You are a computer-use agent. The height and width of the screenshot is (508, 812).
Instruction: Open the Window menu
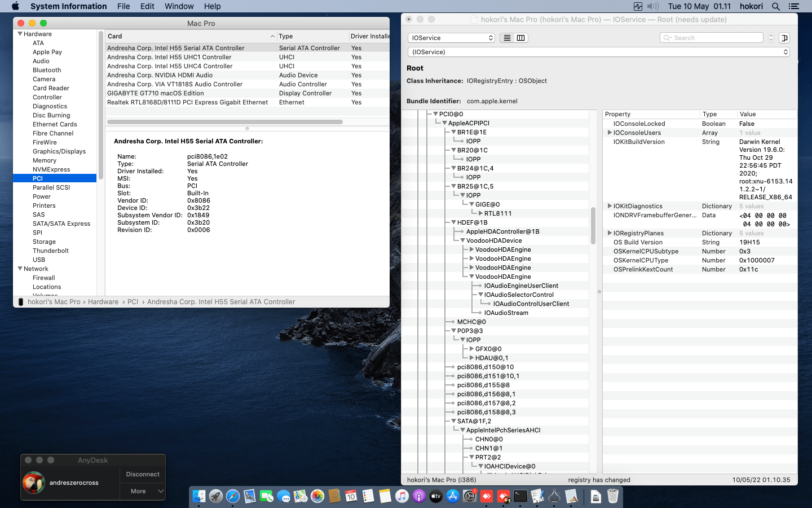[179, 6]
